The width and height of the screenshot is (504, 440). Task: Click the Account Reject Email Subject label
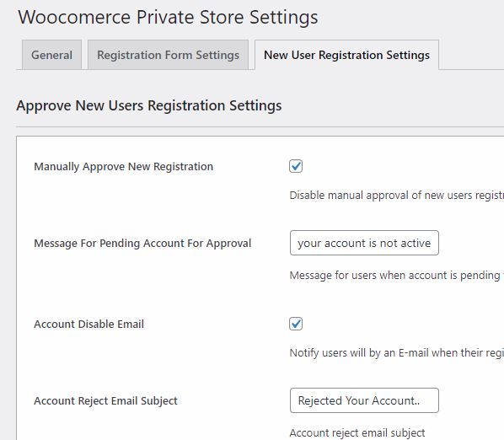105,400
